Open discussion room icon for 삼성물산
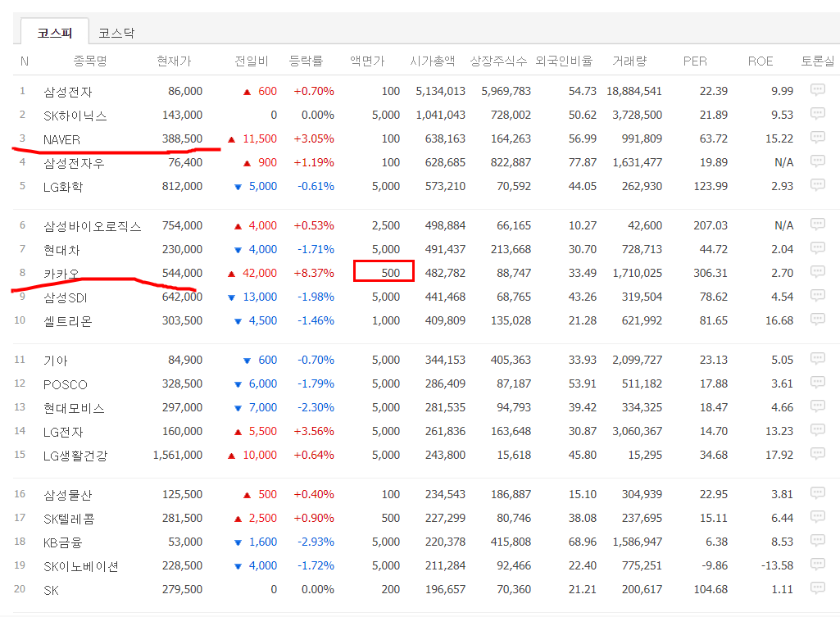This screenshot has height=617, width=840. [x=818, y=492]
